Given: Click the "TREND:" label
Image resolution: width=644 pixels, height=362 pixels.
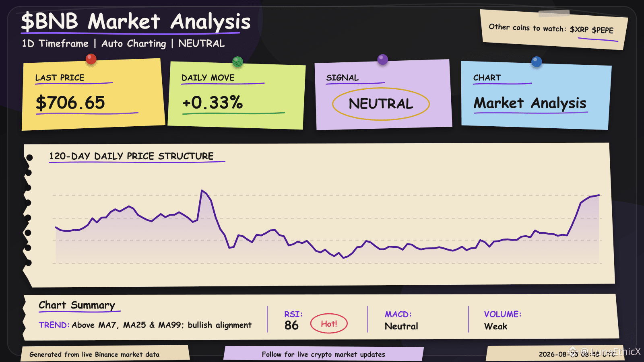Looking at the screenshot, I should (x=54, y=325).
